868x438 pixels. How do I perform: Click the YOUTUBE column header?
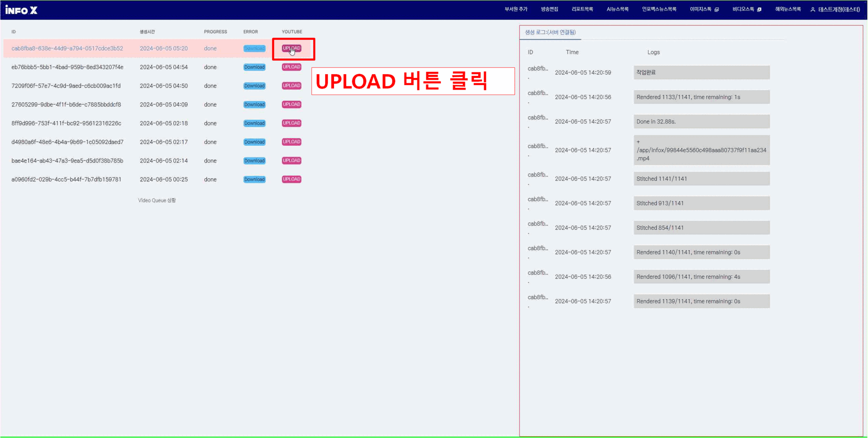point(292,32)
